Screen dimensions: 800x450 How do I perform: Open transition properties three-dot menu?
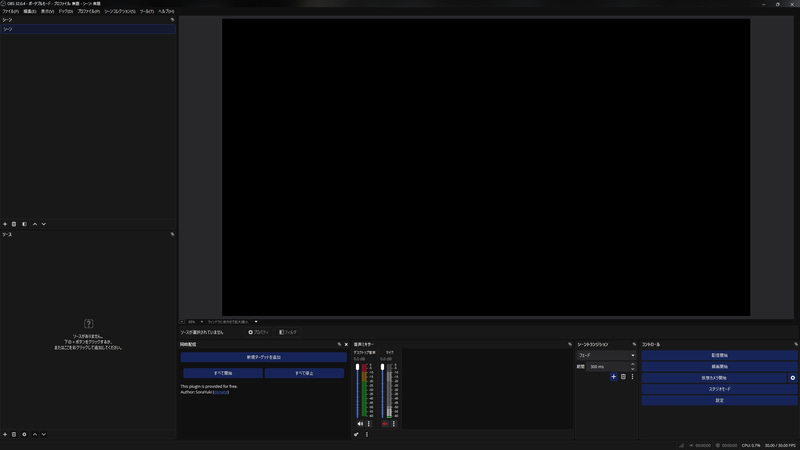(x=633, y=377)
